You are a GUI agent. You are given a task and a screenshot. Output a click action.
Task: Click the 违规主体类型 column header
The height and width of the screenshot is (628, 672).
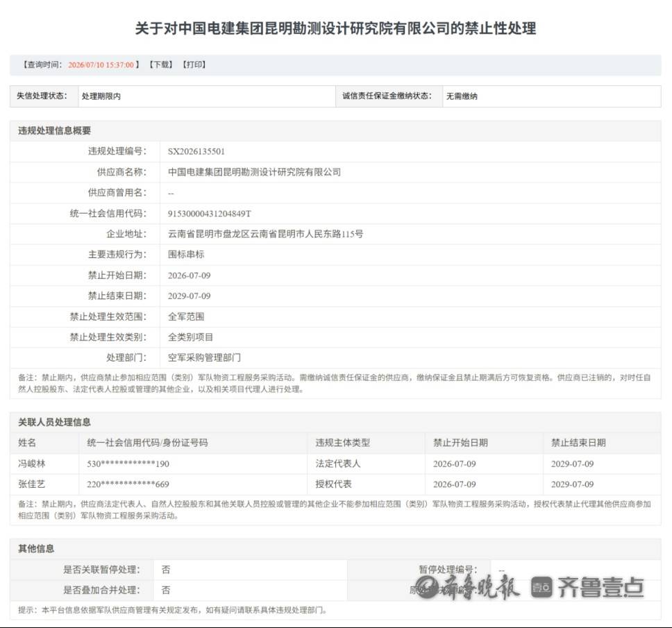[x=342, y=443]
